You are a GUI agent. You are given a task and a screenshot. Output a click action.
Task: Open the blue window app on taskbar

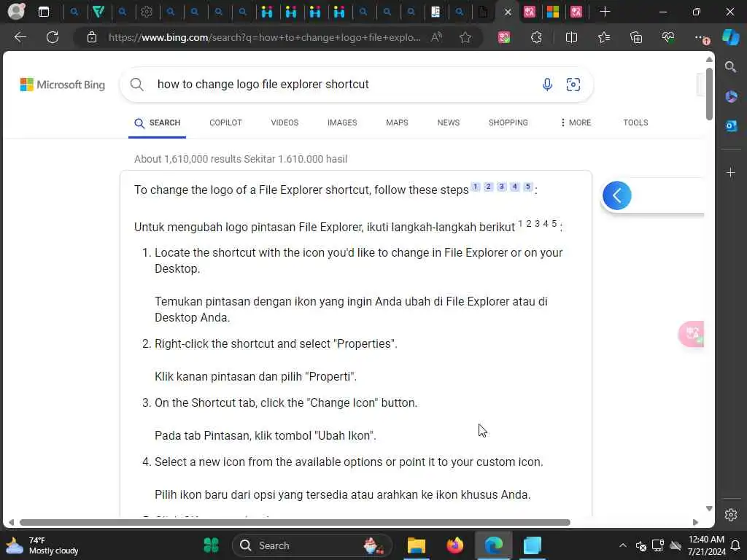(x=532, y=545)
